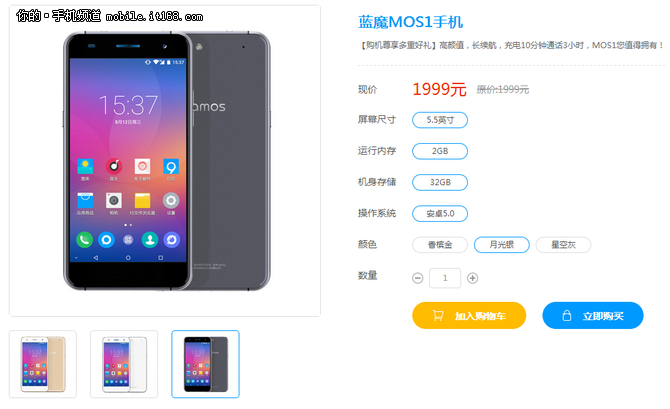Image resolution: width=670 pixels, height=409 pixels.
Task: Select the 香槟金 color option
Action: [440, 245]
